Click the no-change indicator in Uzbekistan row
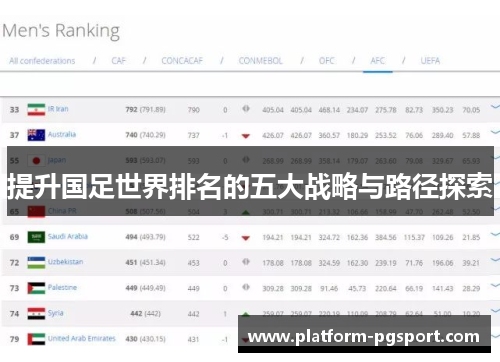Image resolution: width=500 pixels, height=362 pixels. coord(246,262)
